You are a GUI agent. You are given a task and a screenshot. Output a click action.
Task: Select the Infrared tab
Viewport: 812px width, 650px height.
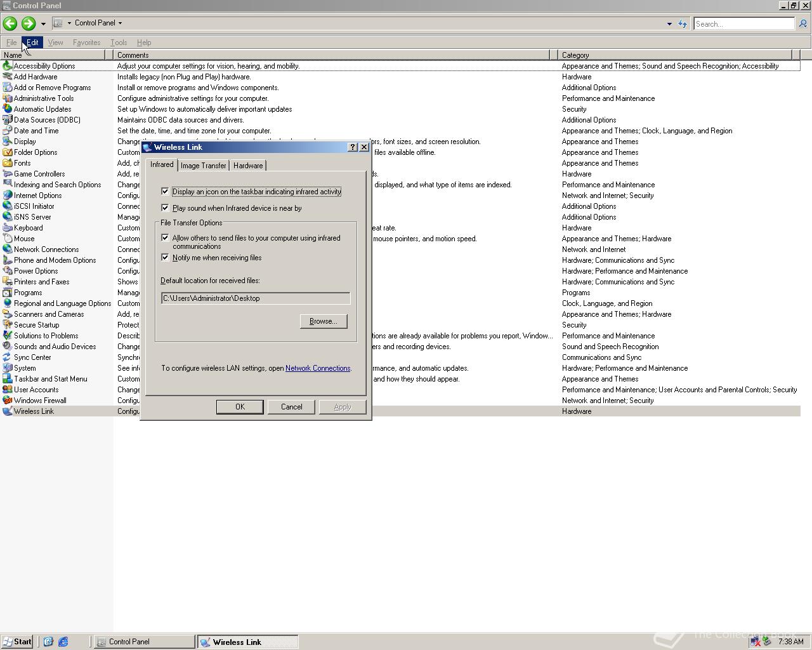coord(162,164)
